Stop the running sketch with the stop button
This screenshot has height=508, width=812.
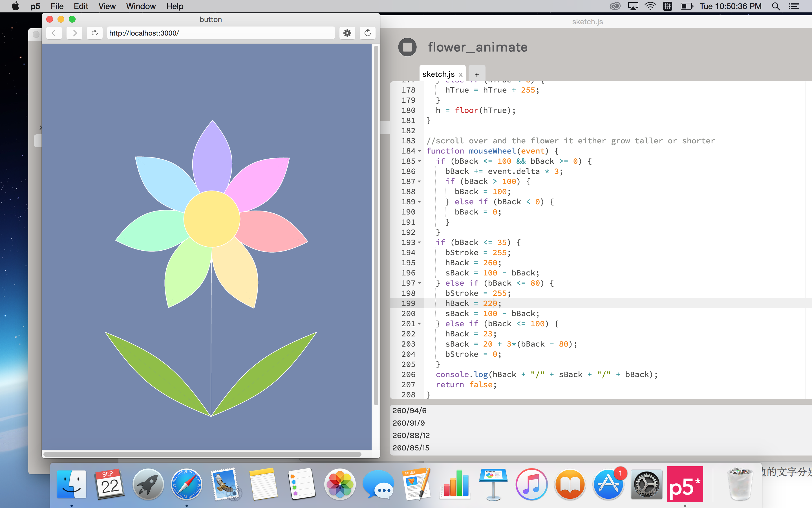pyautogui.click(x=407, y=47)
